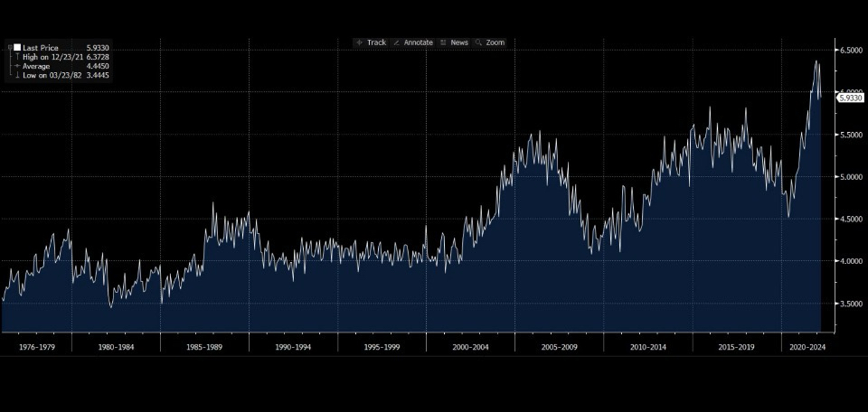This screenshot has width=868, height=412.
Task: Click the Average marker icon in legend
Action: coord(16,66)
